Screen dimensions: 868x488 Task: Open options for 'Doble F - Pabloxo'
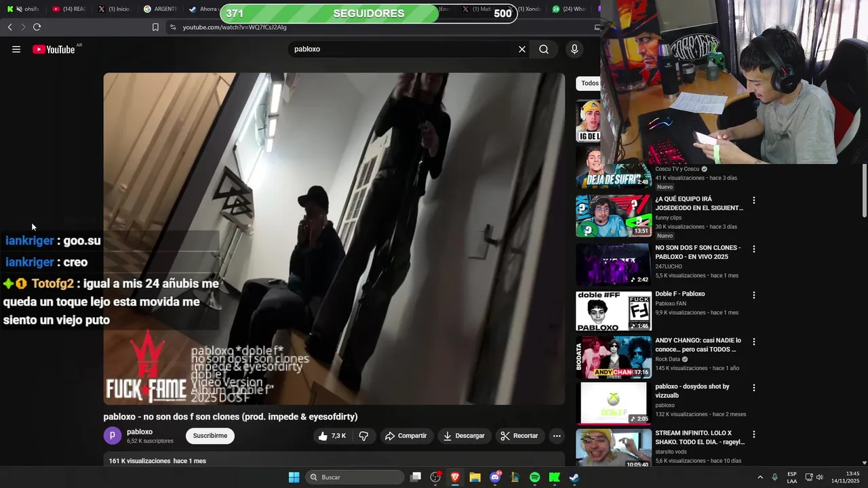tap(753, 296)
